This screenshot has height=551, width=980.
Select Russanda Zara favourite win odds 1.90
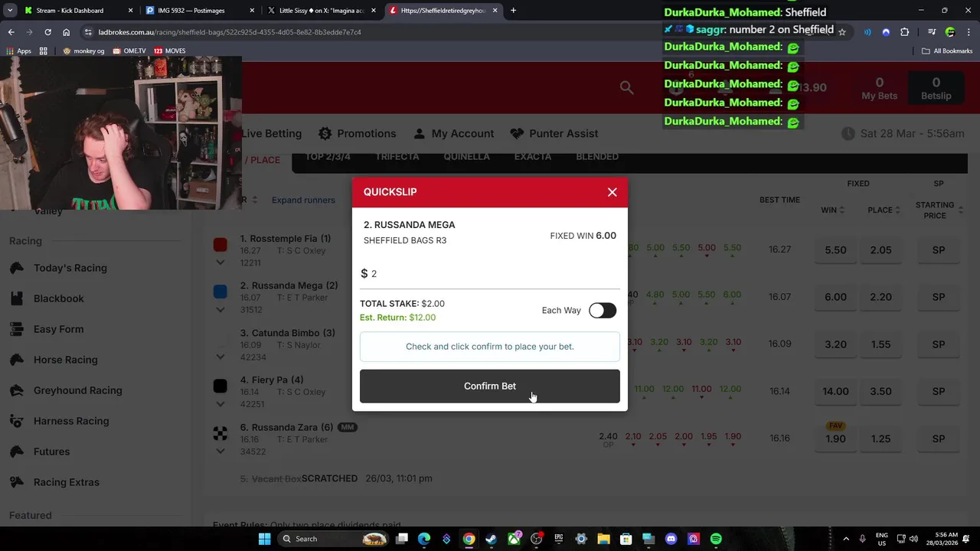(835, 439)
